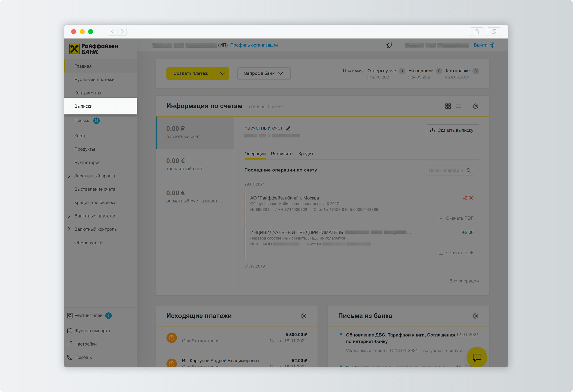
Task: Click the logout arrow icon
Action: 492,45
